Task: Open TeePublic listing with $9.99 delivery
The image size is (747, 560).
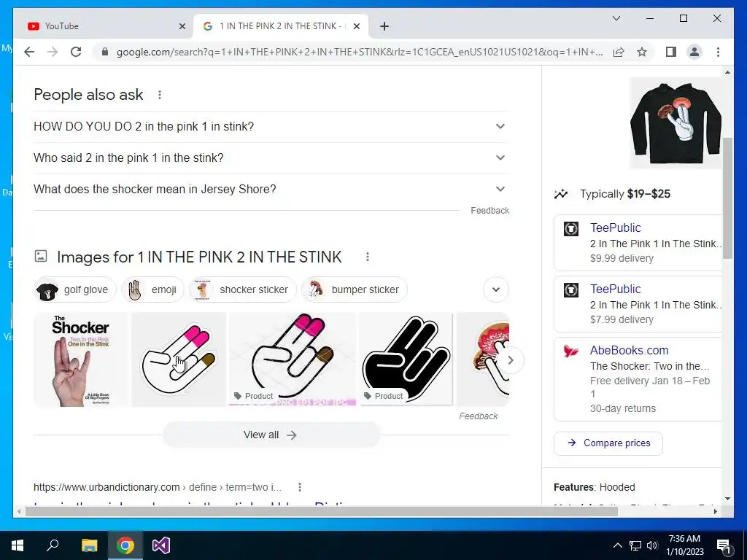Action: point(638,243)
